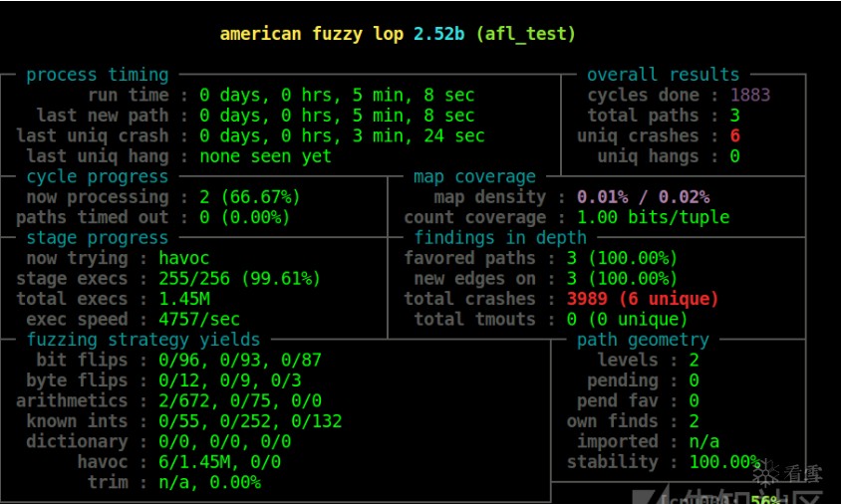The height and width of the screenshot is (504, 841).
Task: Click trim value 'n/a, 0.00%'
Action: click(209, 482)
